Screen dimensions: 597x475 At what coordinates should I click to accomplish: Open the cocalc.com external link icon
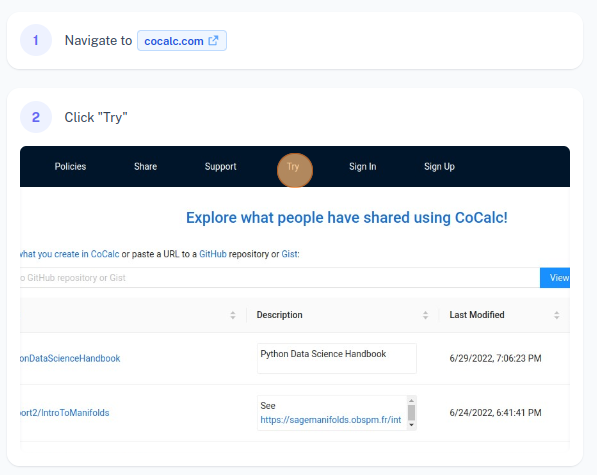[213, 40]
